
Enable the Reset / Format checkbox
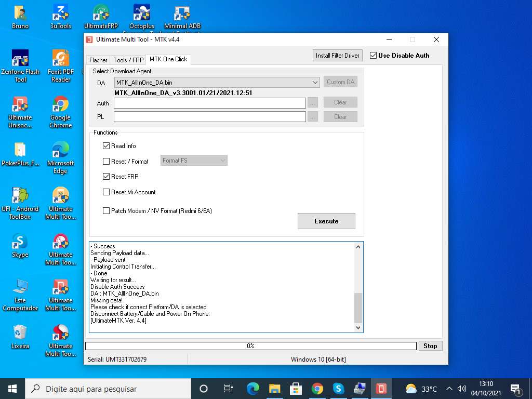[106, 162]
